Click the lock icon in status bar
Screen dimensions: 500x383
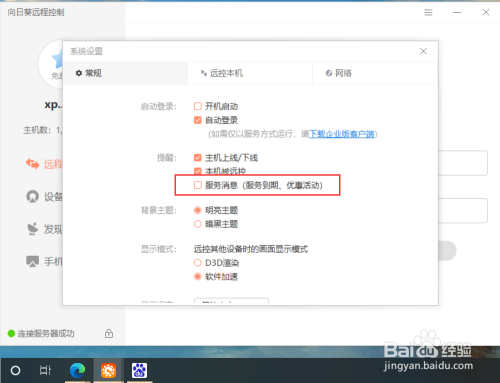109,333
